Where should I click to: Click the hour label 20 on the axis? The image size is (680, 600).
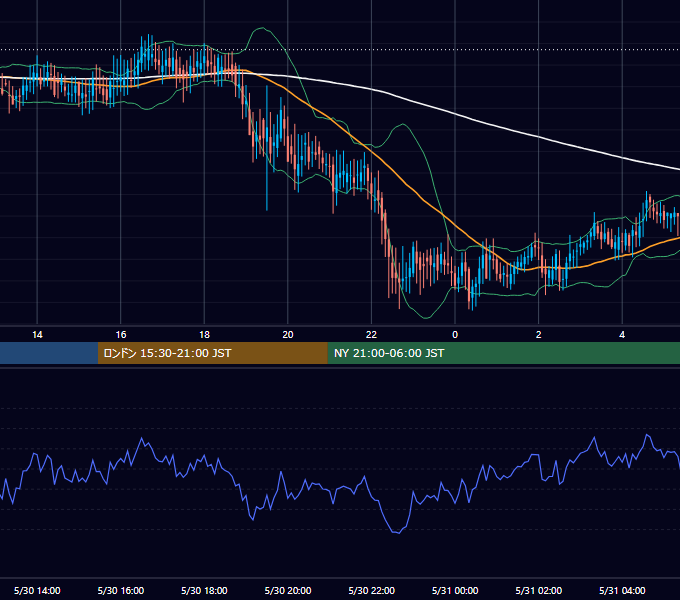288,335
